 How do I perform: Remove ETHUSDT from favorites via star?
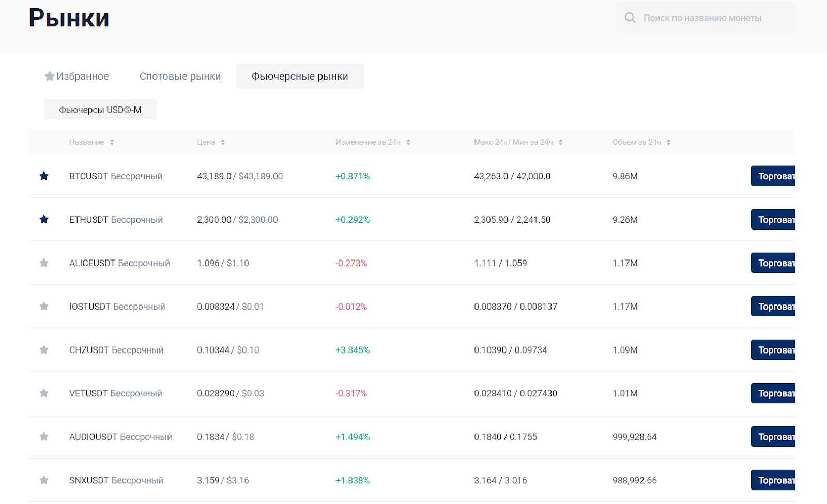tap(44, 220)
